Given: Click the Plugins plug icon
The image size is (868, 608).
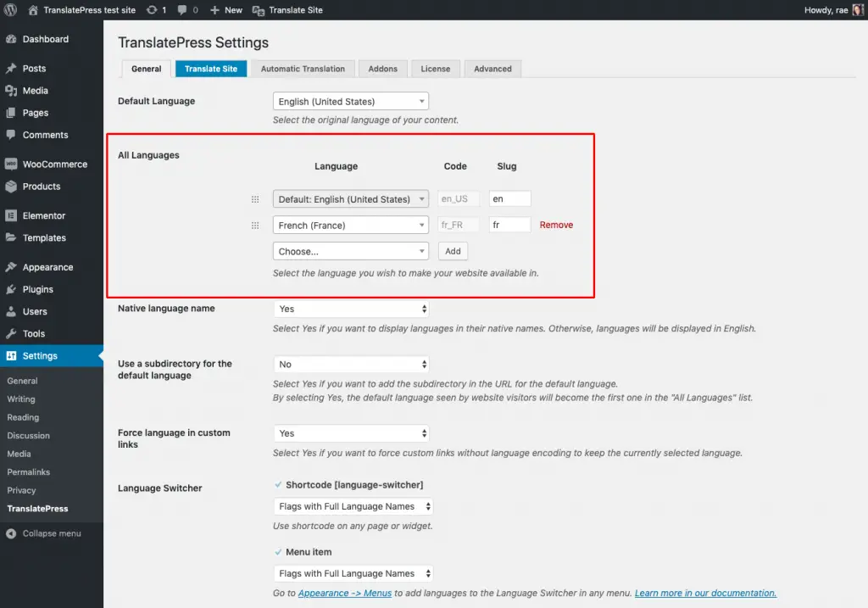Looking at the screenshot, I should click(x=11, y=290).
